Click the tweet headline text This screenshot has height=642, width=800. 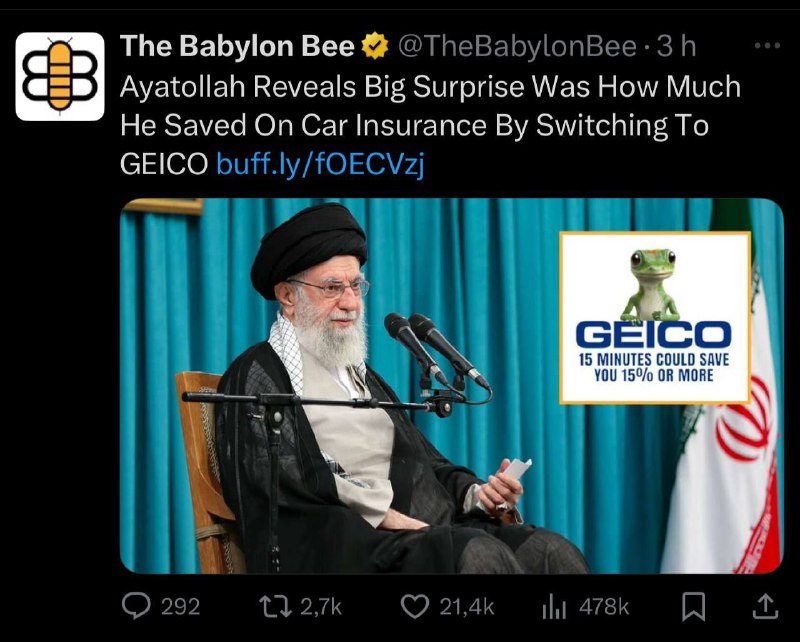point(430,125)
